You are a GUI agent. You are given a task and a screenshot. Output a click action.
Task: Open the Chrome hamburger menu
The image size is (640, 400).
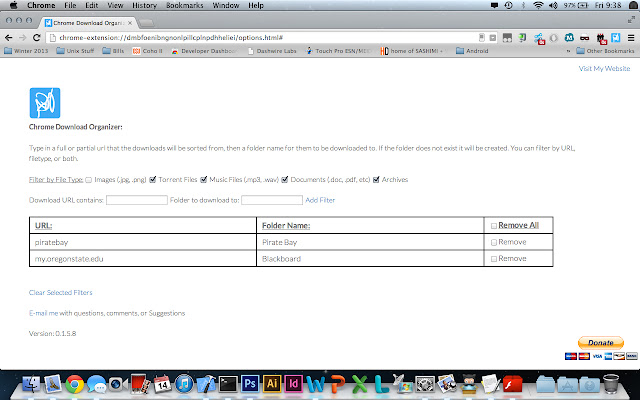tap(631, 38)
